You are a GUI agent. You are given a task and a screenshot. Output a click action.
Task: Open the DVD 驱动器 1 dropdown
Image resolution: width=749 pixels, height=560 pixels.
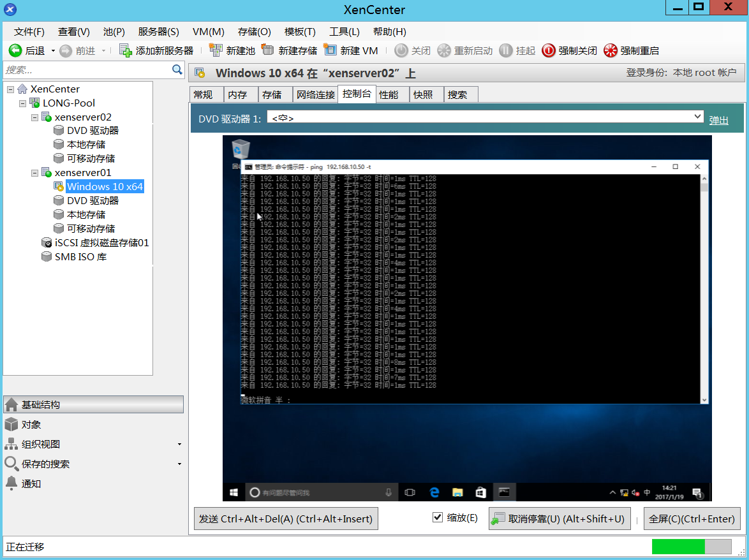(697, 116)
